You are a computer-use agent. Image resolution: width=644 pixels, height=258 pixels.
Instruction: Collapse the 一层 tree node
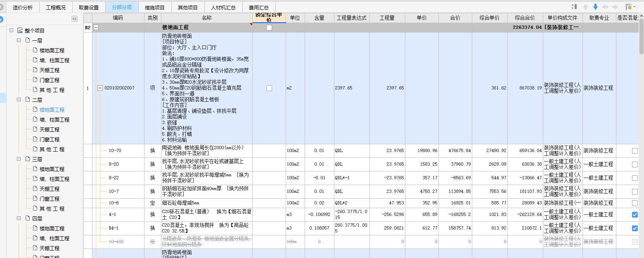click(19, 40)
